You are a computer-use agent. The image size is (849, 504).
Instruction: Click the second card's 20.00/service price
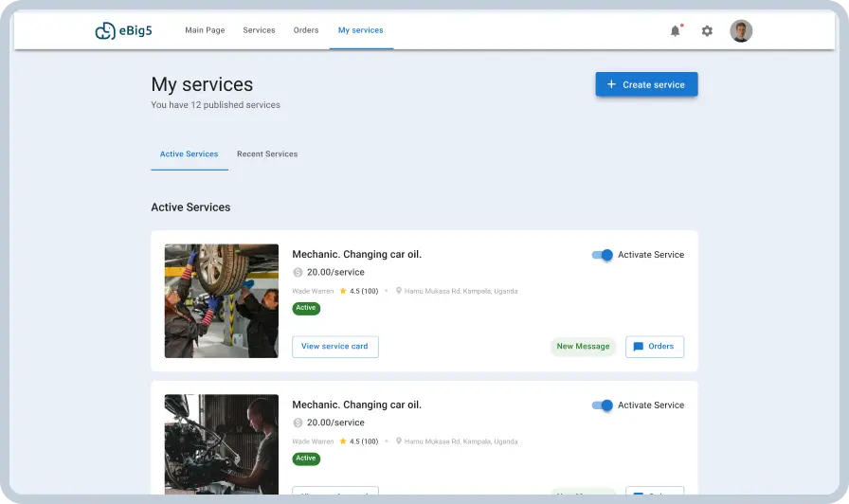pos(335,423)
